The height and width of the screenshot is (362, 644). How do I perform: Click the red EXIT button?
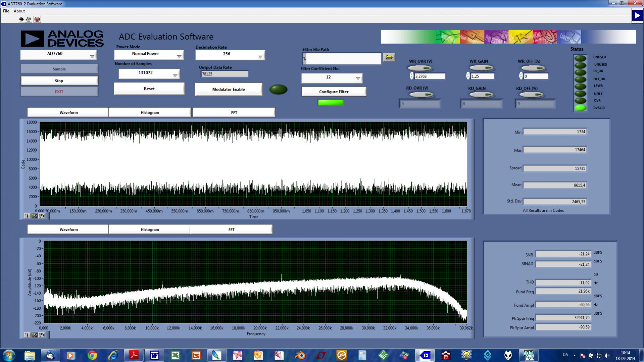(59, 92)
